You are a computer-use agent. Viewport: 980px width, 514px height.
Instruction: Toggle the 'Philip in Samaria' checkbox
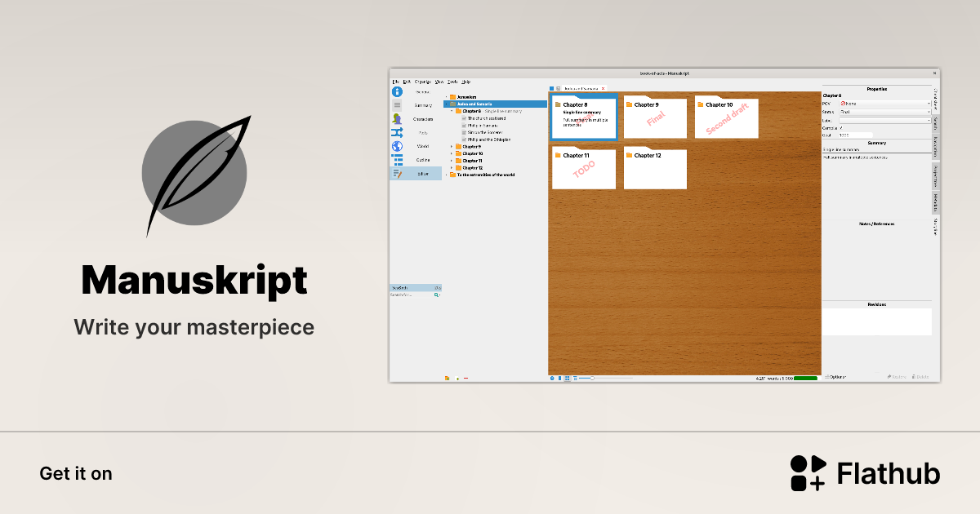pos(463,126)
